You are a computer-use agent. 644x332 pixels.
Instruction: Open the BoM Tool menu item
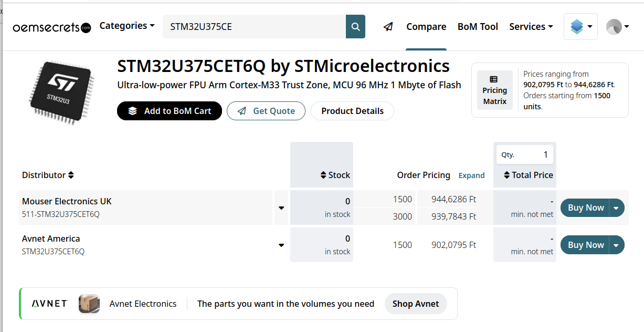point(478,26)
